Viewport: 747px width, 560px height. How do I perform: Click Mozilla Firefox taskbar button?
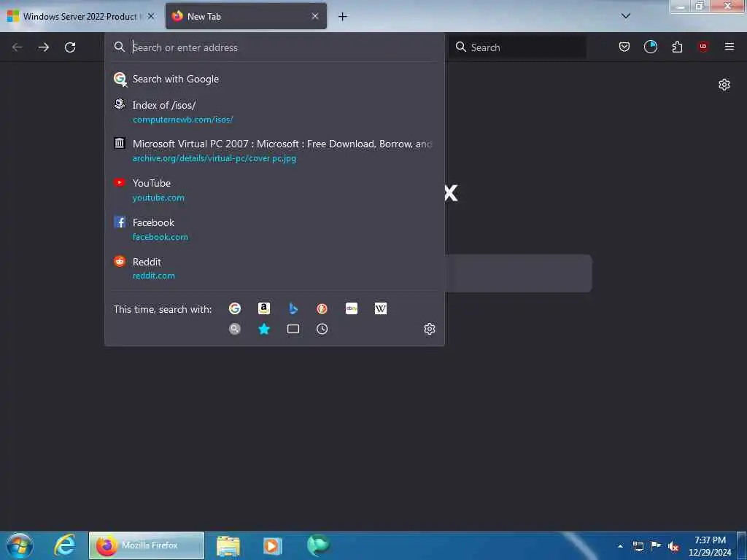click(147, 545)
